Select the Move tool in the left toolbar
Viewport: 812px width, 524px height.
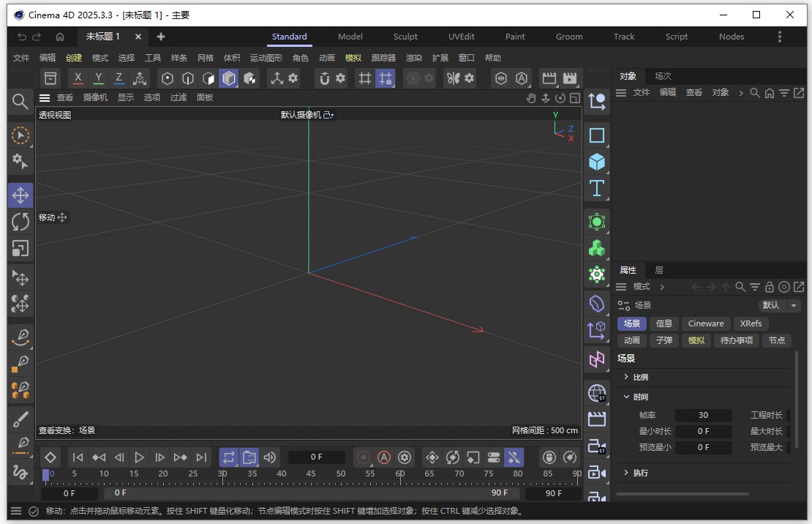point(20,195)
